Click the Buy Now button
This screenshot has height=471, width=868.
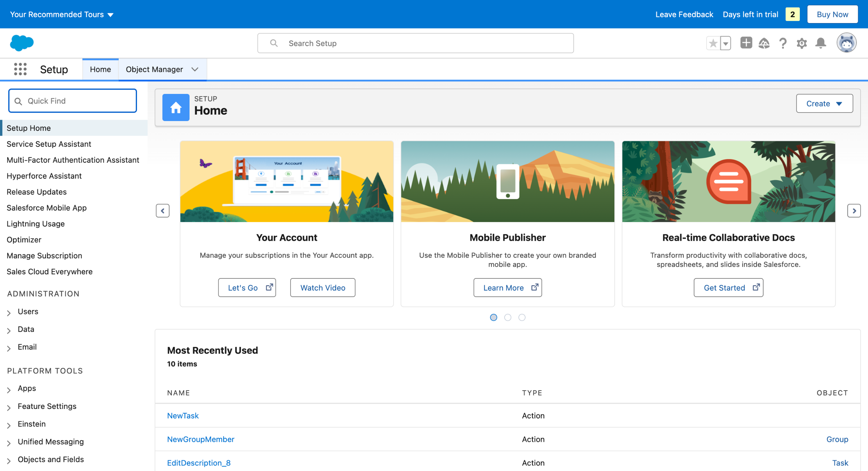832,14
